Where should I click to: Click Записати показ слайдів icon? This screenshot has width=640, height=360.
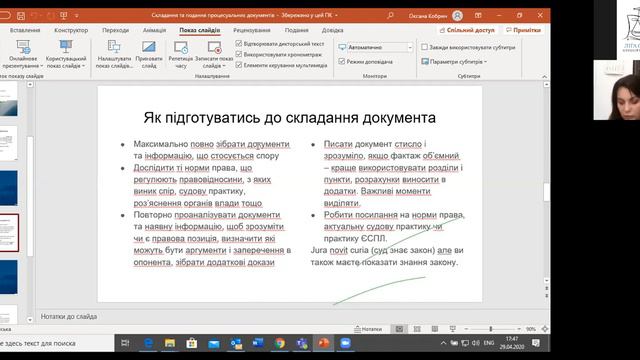(214, 47)
